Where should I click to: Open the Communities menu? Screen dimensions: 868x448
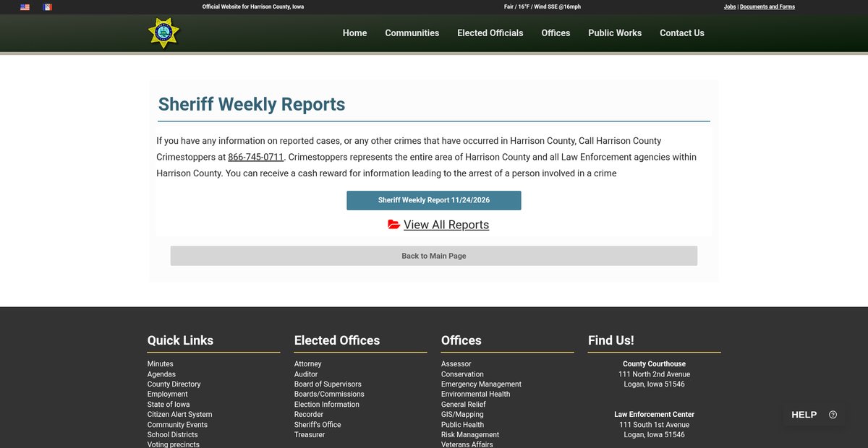coord(412,33)
